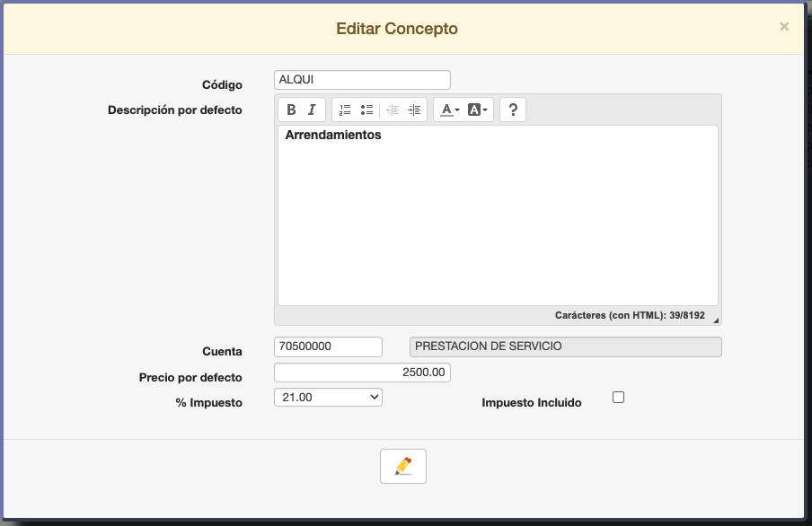Click the indent icon
This screenshot has width=812, height=526.
[x=414, y=110]
